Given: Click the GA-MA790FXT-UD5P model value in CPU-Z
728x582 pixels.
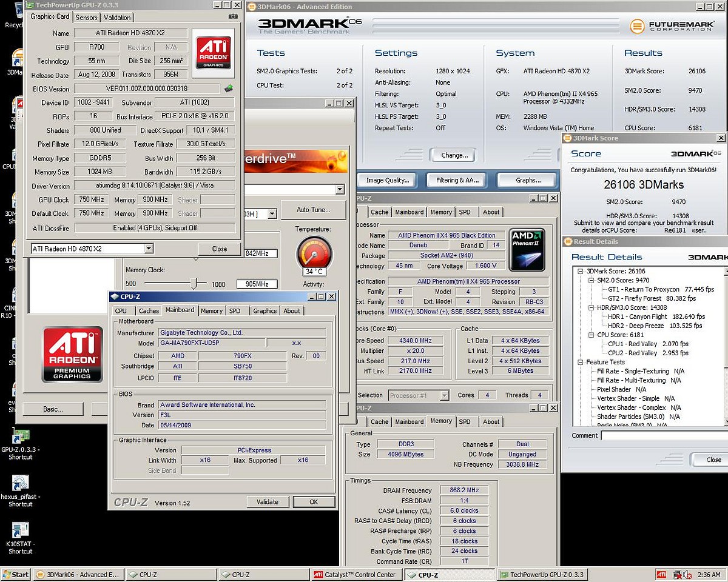Looking at the screenshot, I should [211, 343].
